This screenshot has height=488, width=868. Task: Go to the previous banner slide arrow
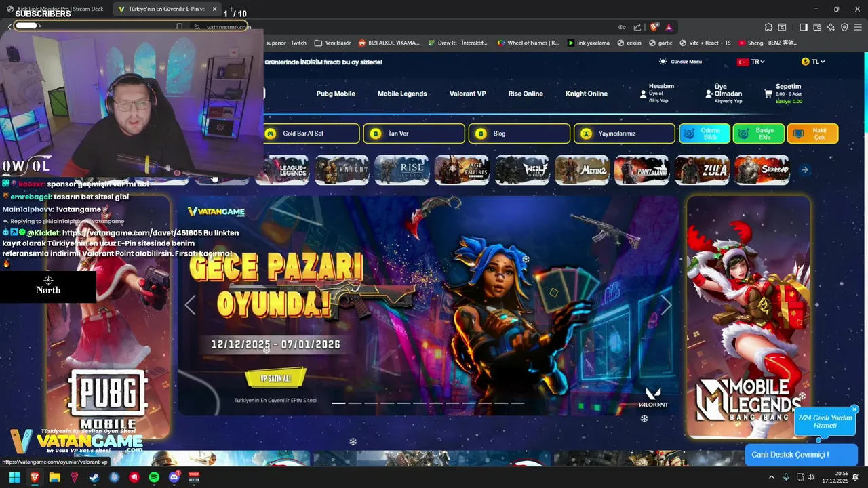click(x=191, y=306)
